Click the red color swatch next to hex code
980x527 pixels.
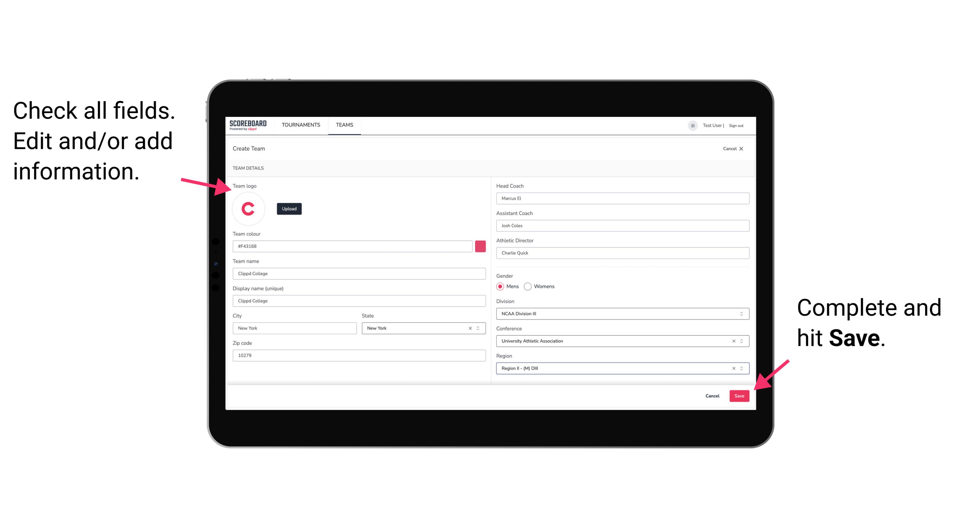point(481,246)
